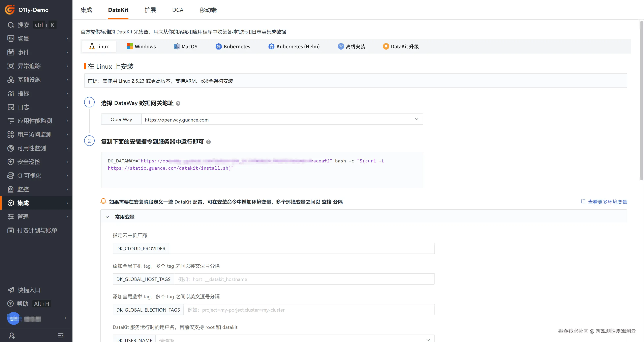
Task: Click the O11y-Demo workspace logo
Action: (10, 10)
